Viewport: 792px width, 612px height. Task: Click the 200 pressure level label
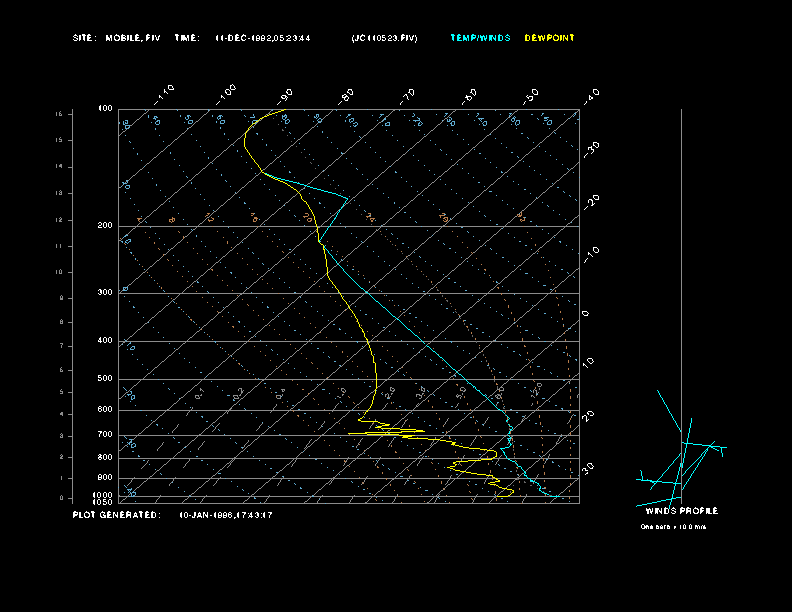[x=105, y=226]
